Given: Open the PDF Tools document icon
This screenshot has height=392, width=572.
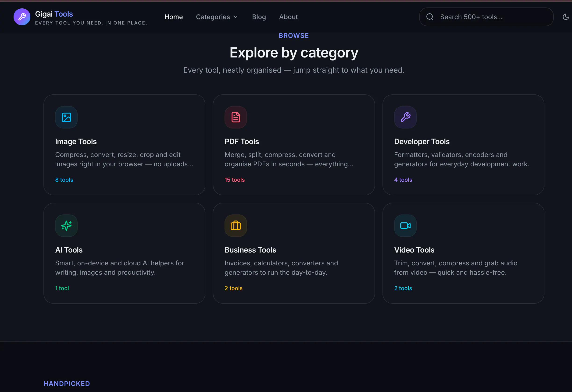Looking at the screenshot, I should (236, 117).
